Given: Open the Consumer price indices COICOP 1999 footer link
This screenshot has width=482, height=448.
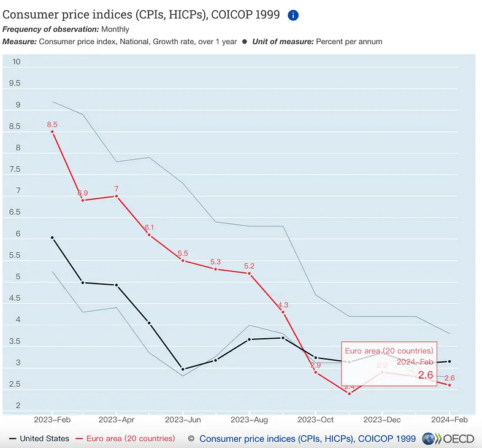Looking at the screenshot, I should point(307,439).
